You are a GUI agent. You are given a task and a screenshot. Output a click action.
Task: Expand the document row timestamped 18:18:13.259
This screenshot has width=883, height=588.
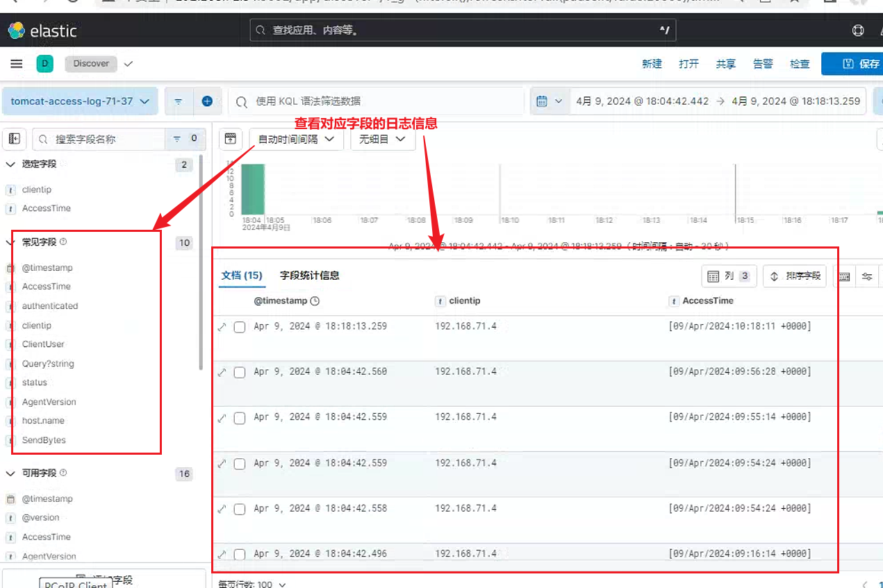222,327
